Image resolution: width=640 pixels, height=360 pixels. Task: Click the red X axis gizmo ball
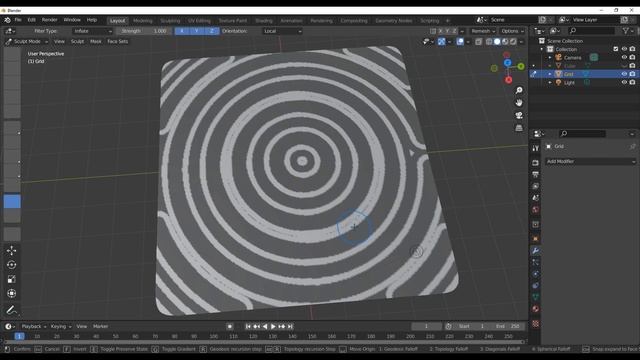coord(508,80)
